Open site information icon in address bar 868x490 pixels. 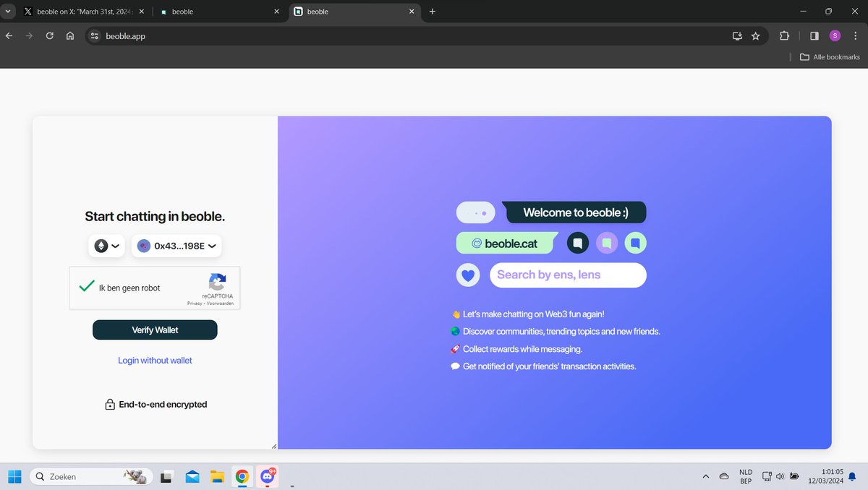point(94,35)
